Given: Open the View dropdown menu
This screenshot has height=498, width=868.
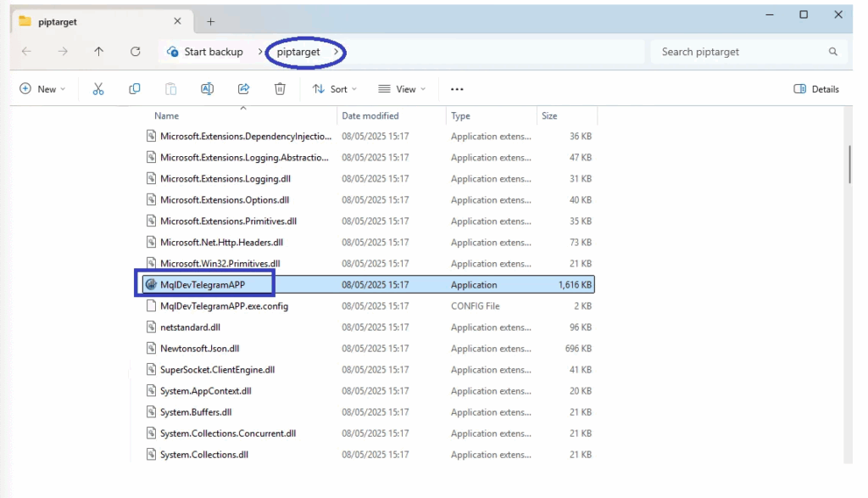Looking at the screenshot, I should (x=402, y=89).
